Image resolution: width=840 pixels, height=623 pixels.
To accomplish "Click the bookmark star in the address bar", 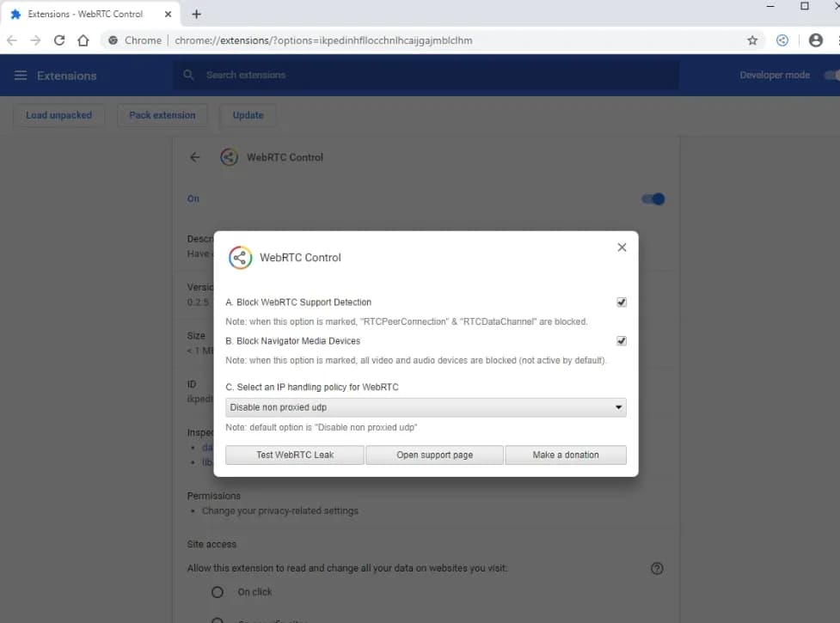I will click(752, 40).
